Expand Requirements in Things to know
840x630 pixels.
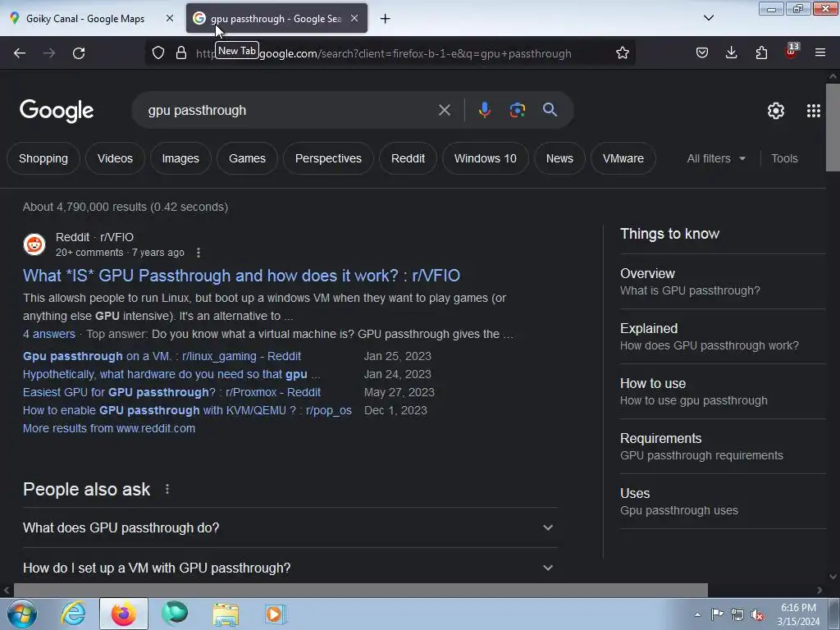(723, 447)
